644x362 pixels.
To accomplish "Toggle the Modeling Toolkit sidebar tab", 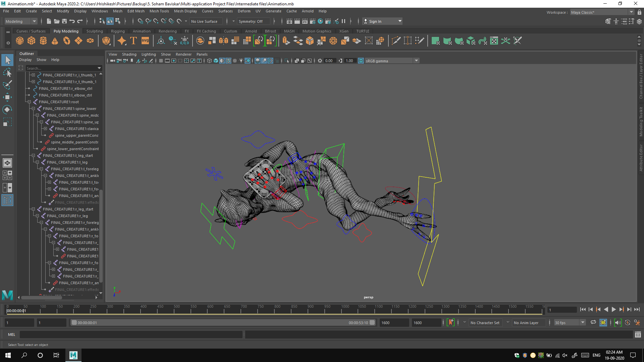I will pyautogui.click(x=641, y=121).
